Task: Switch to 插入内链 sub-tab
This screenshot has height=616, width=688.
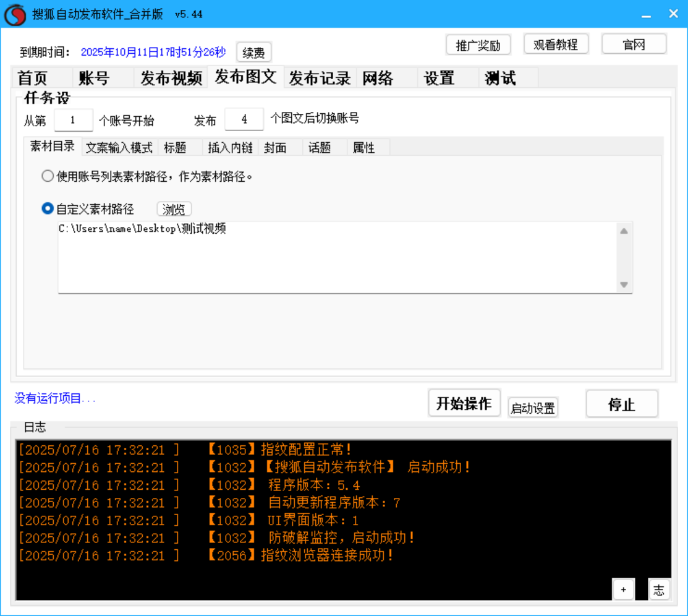Action: tap(231, 148)
